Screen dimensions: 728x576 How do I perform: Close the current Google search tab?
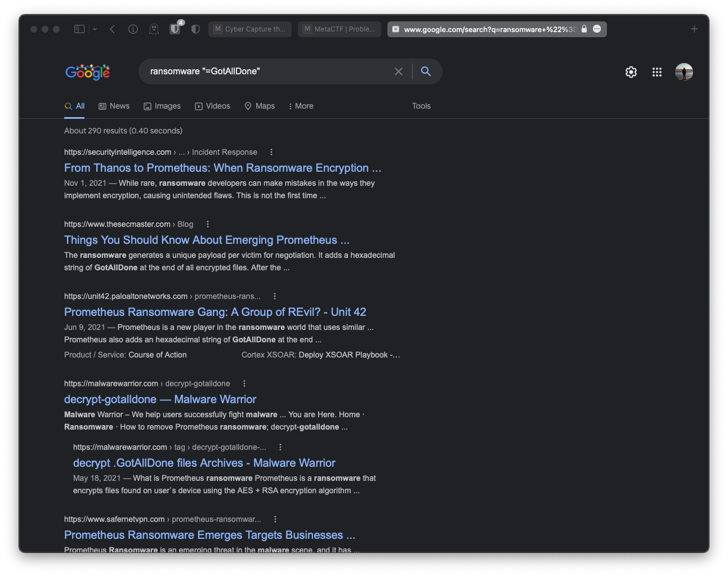click(x=396, y=29)
